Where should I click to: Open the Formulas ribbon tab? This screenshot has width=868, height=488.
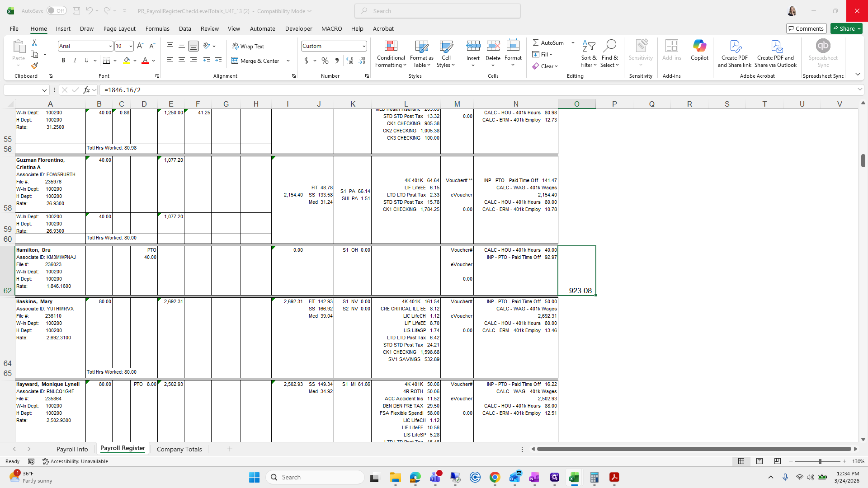pos(157,28)
